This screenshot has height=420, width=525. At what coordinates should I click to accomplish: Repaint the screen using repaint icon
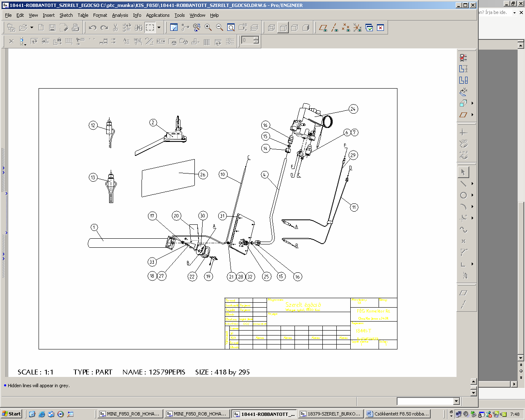tap(174, 27)
